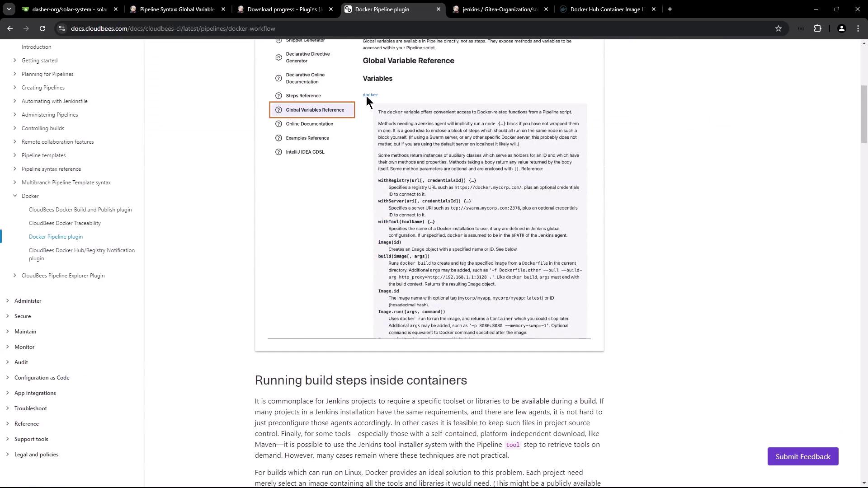Screen dimensions: 868x488
Task: Go back using browser back arrow
Action: tap(10, 28)
